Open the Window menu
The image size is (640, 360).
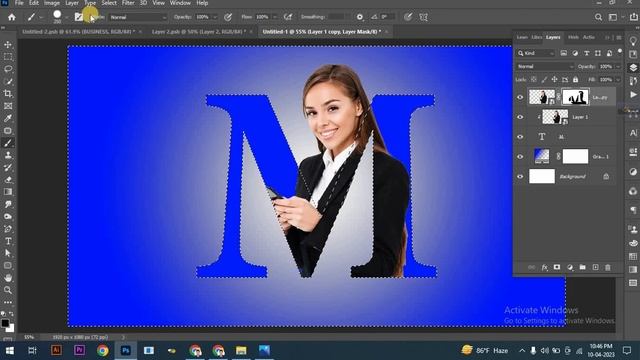[x=180, y=3]
